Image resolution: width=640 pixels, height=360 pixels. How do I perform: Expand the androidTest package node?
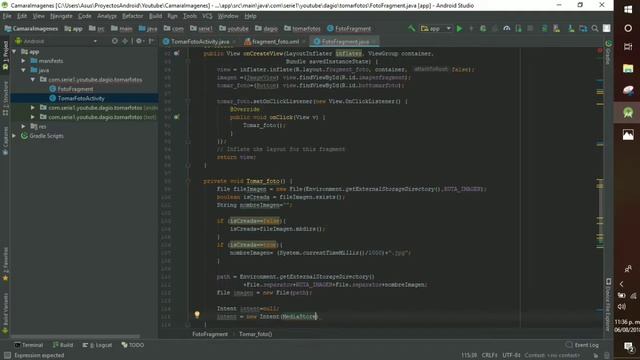[x=33, y=108]
